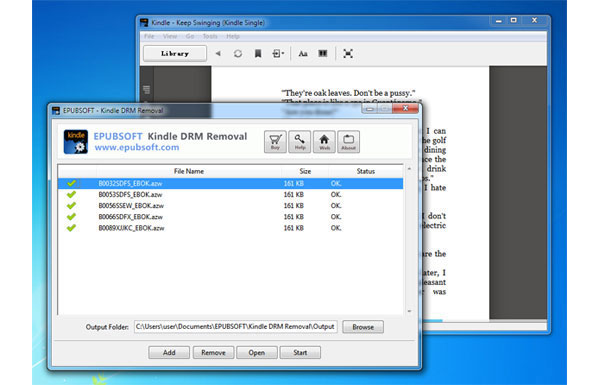Maximize the Kindle window

coord(514,20)
